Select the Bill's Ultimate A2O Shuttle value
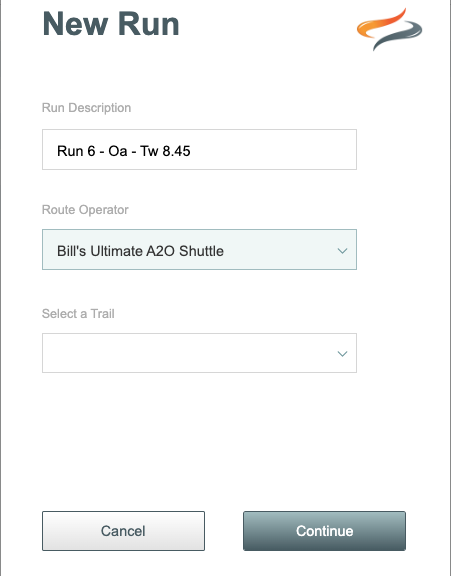 140,251
